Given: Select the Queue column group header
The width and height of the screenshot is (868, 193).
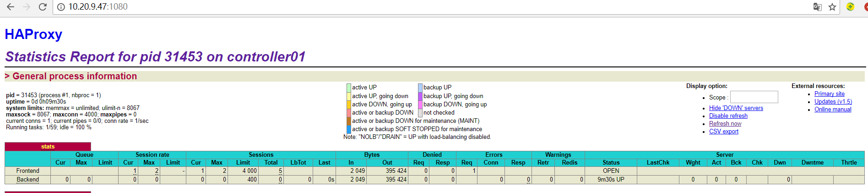Looking at the screenshot, I should point(84,154).
